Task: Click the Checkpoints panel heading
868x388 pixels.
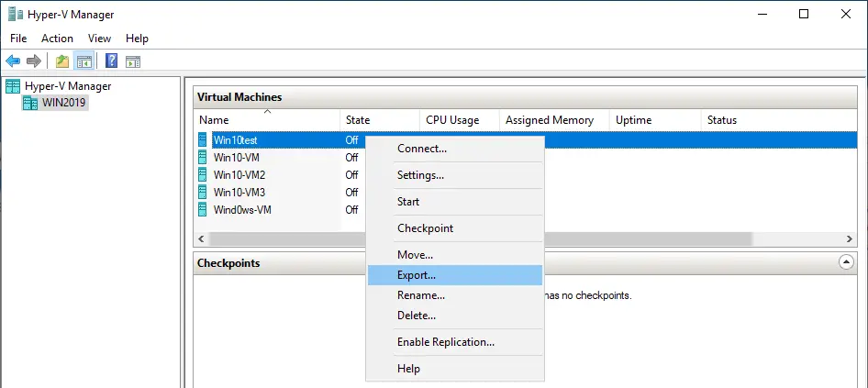Action: (228, 263)
